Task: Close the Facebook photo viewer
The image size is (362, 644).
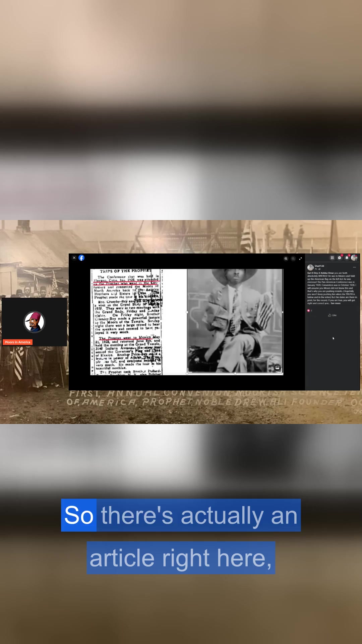Action: 74,258
